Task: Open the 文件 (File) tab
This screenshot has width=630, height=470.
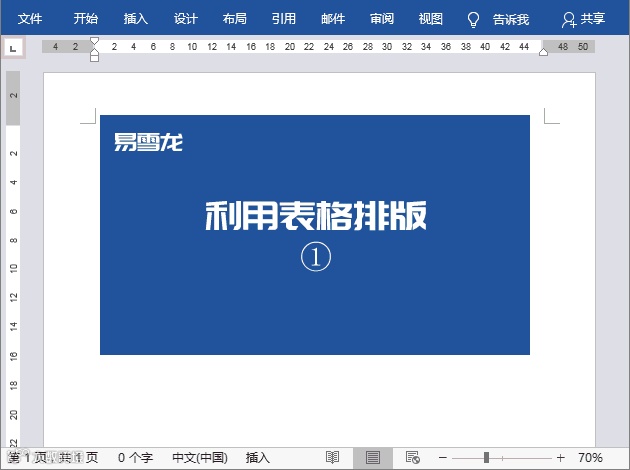Action: click(30, 18)
